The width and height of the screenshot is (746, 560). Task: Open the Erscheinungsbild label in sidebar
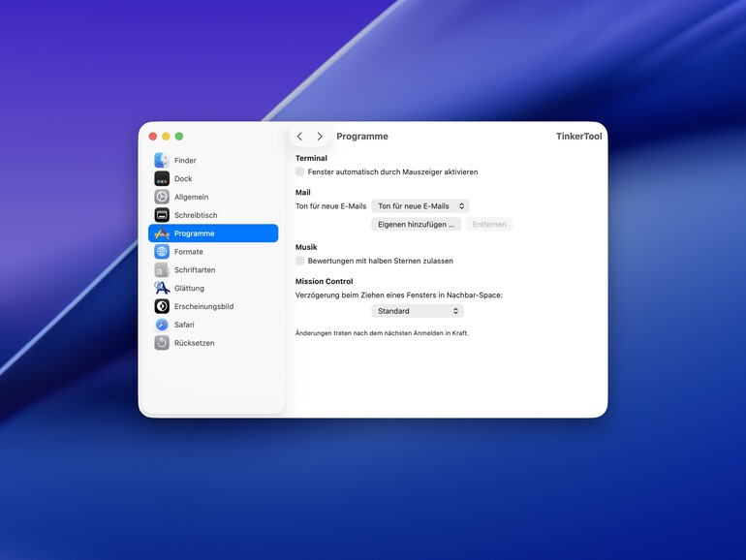coord(203,306)
